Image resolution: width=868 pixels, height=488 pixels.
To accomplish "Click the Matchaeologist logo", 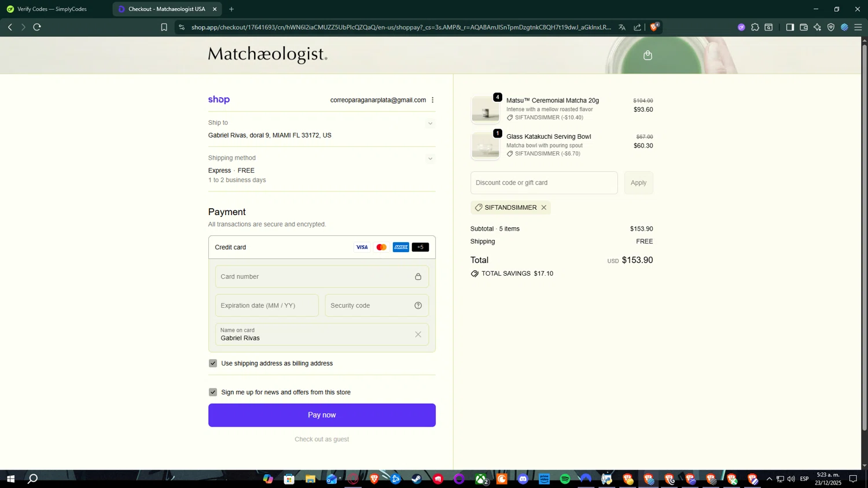I will click(x=267, y=54).
